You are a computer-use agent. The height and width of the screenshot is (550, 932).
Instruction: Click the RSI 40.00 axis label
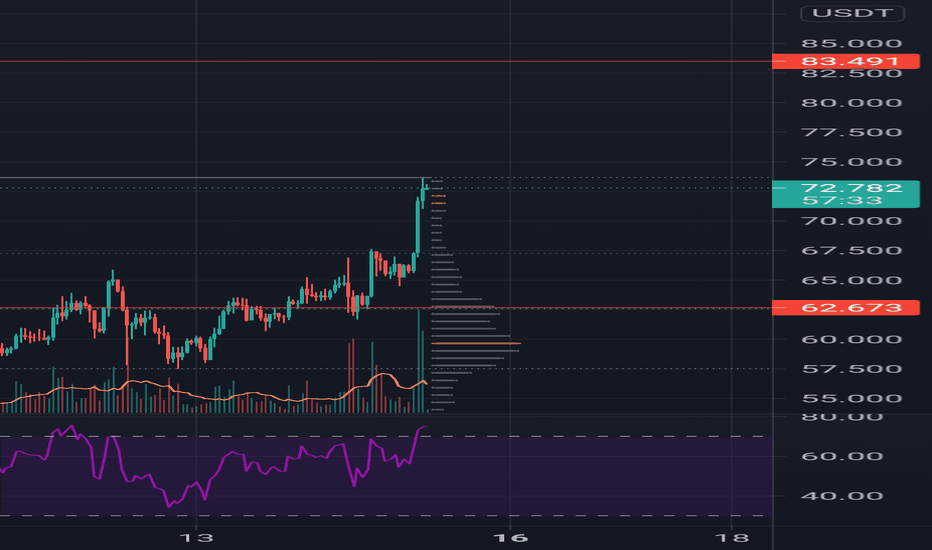(842, 496)
